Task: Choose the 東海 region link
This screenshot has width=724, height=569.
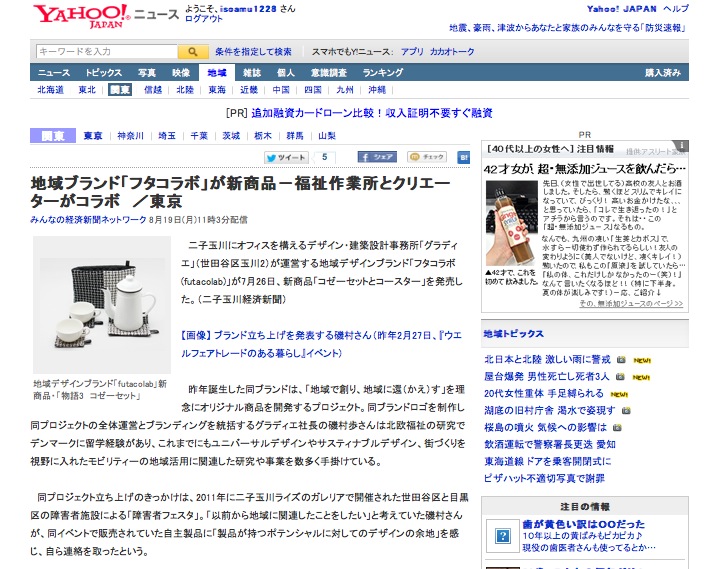Action: click(x=217, y=90)
